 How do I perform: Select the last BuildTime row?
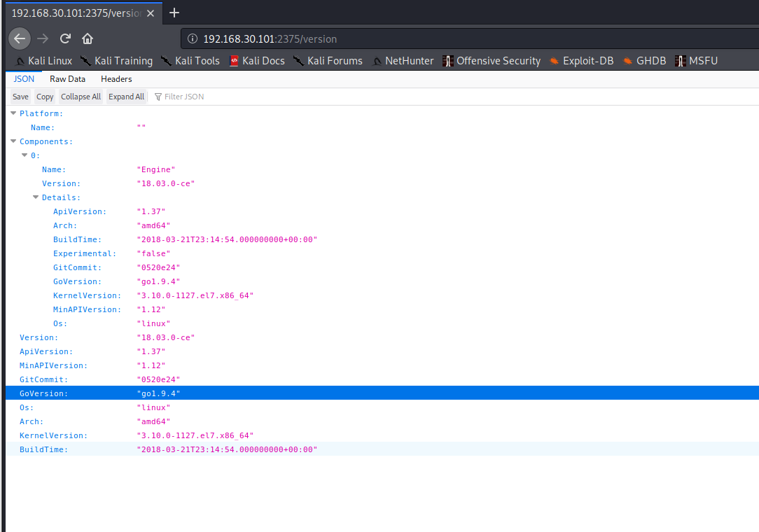[x=382, y=449]
